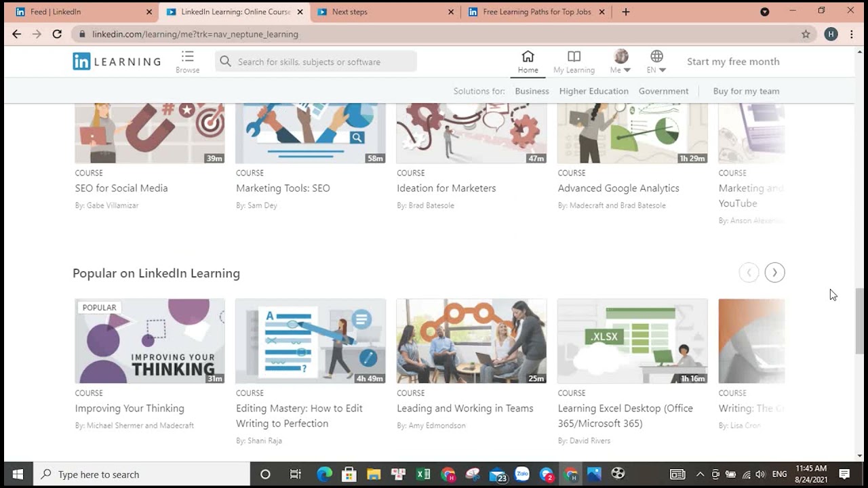Open the EN language dropdown
Image resolution: width=868 pixels, height=488 pixels.
(656, 62)
